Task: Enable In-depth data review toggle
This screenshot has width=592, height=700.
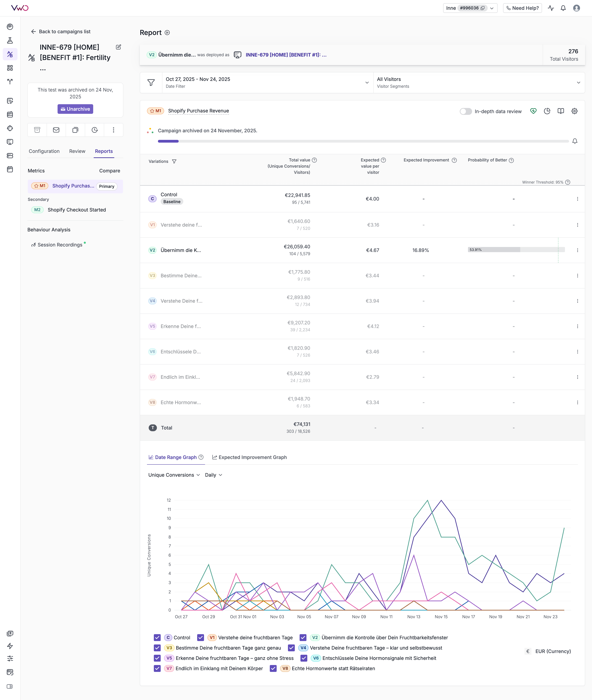Action: (465, 111)
